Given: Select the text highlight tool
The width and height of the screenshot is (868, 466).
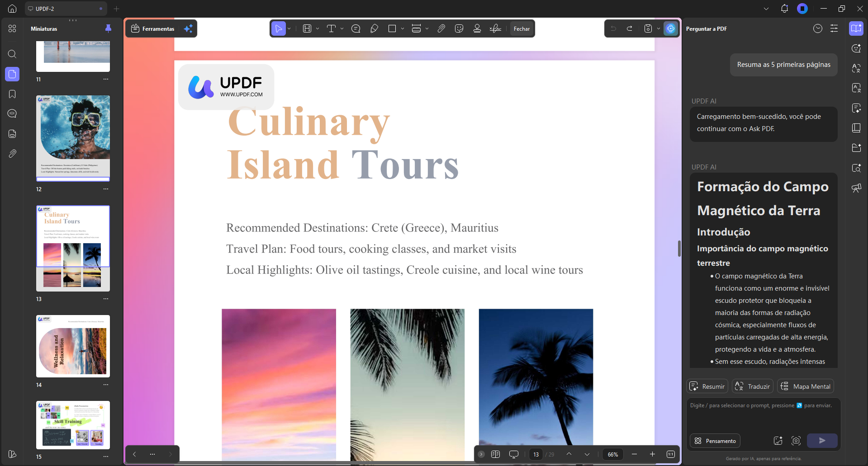Looking at the screenshot, I should pyautogui.click(x=307, y=29).
